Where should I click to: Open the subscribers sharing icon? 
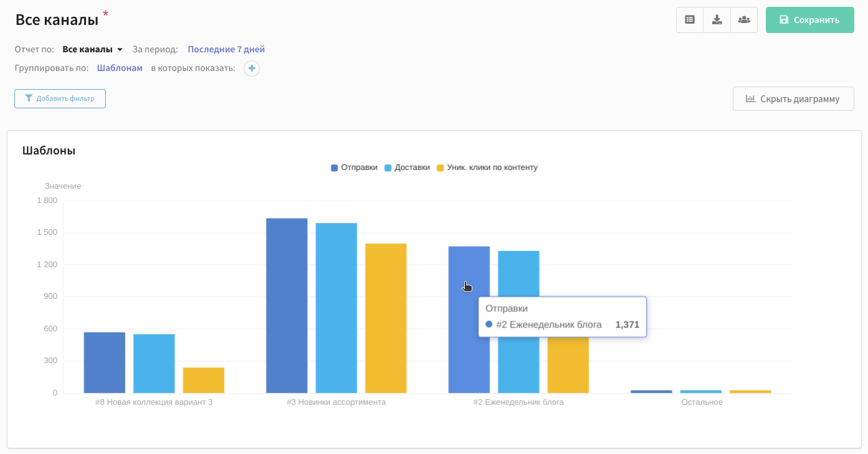pyautogui.click(x=744, y=19)
